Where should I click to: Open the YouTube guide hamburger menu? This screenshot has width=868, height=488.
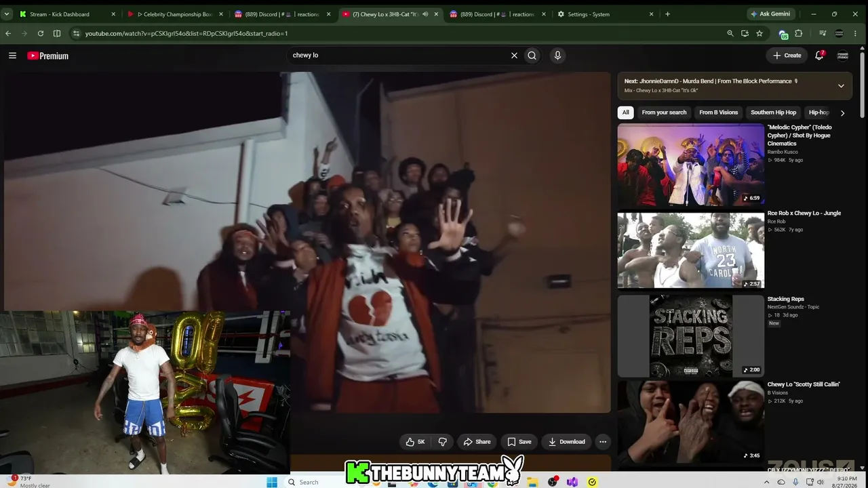pos(12,56)
